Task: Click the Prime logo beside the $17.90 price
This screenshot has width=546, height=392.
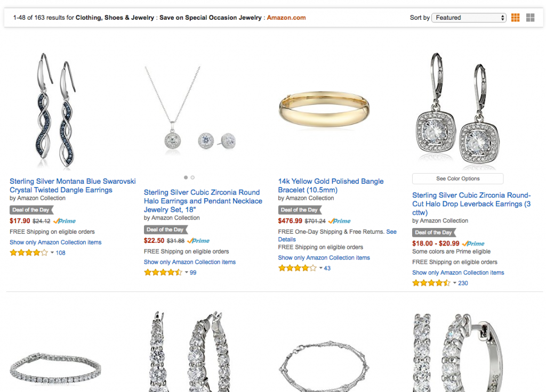Action: 65,221
